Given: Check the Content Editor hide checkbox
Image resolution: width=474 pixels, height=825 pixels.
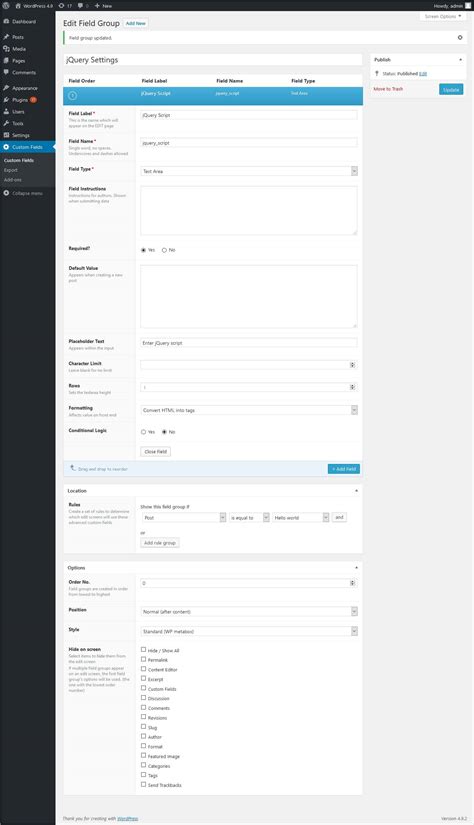Looking at the screenshot, I should (143, 669).
